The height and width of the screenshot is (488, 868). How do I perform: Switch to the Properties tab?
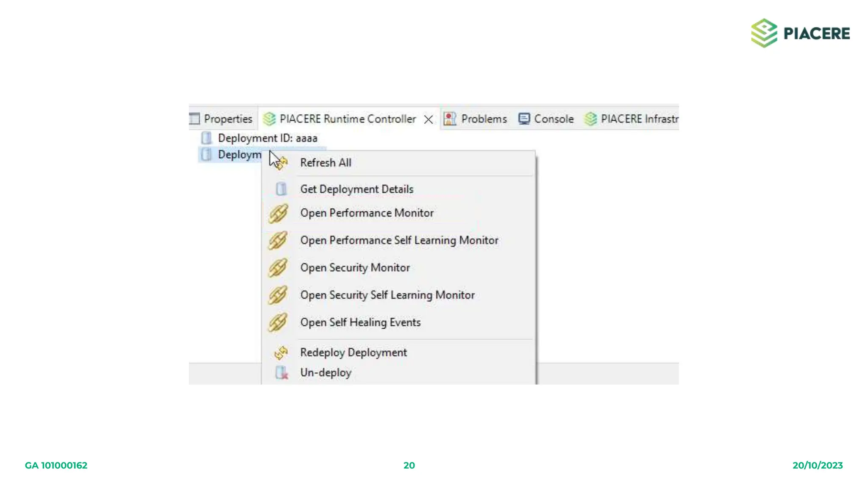pos(227,119)
